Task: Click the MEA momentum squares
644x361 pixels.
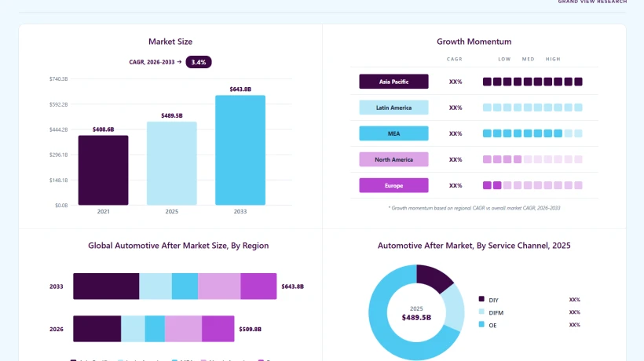Action: (x=532, y=133)
